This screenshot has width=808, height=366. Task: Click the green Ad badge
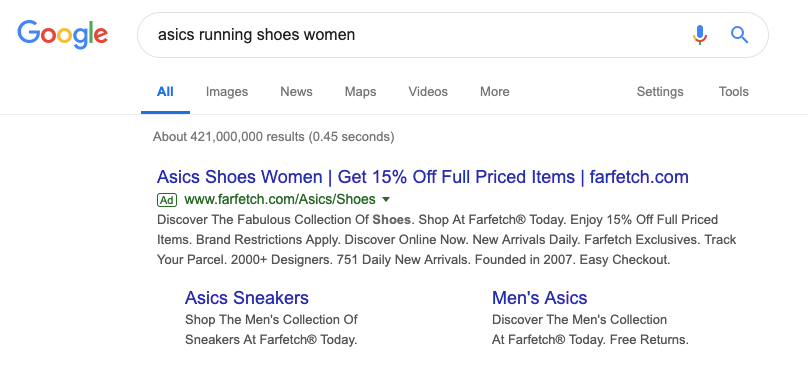[x=167, y=199]
